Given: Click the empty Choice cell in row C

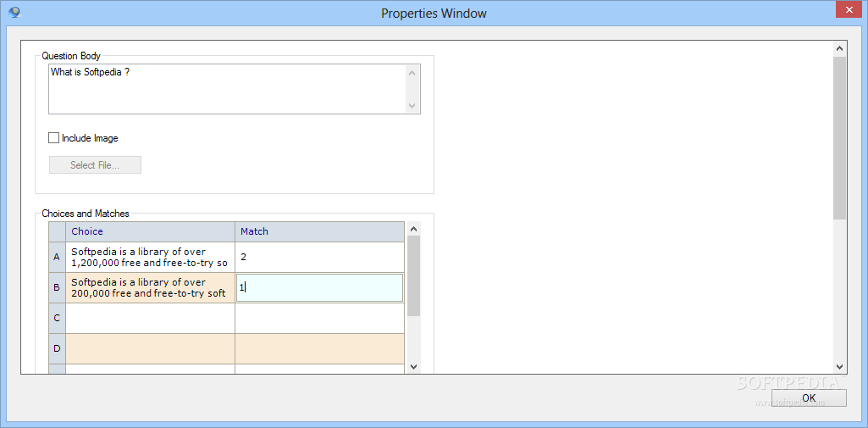Looking at the screenshot, I should [x=150, y=319].
